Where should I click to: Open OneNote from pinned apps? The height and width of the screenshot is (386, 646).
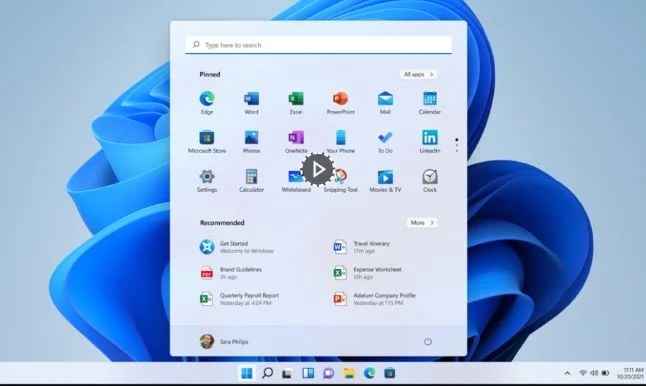296,142
